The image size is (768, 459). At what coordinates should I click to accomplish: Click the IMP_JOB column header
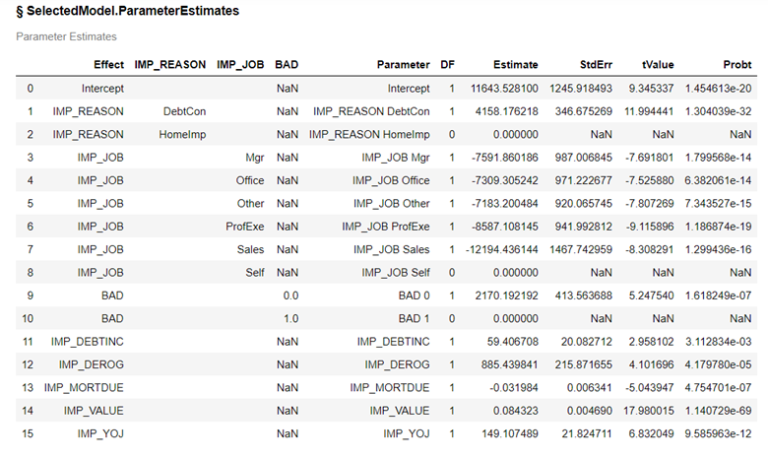(240, 65)
